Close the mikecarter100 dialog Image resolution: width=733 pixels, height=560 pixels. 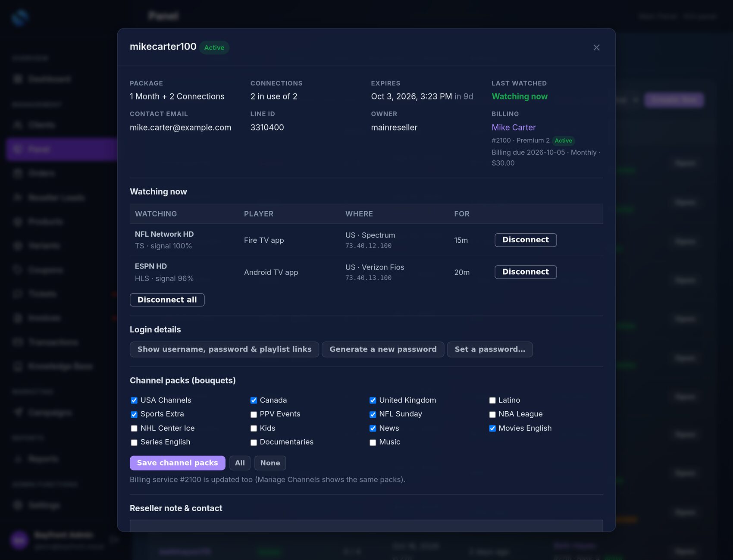pyautogui.click(x=596, y=47)
